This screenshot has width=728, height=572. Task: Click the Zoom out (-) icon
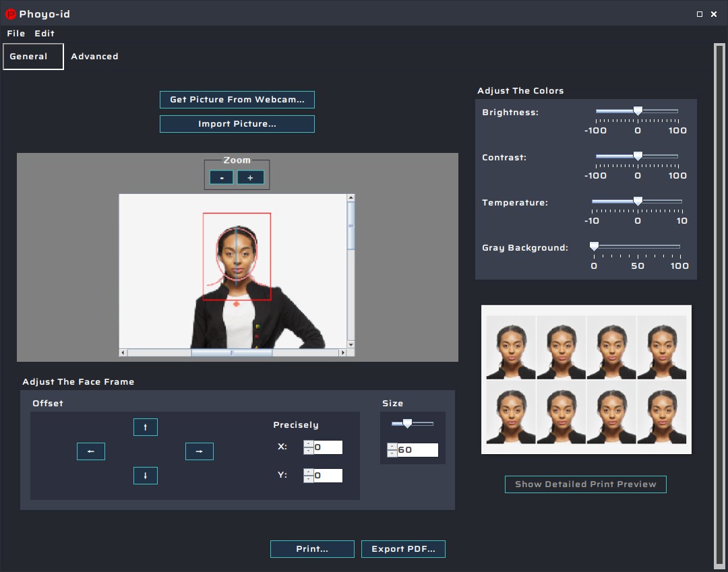pyautogui.click(x=221, y=177)
